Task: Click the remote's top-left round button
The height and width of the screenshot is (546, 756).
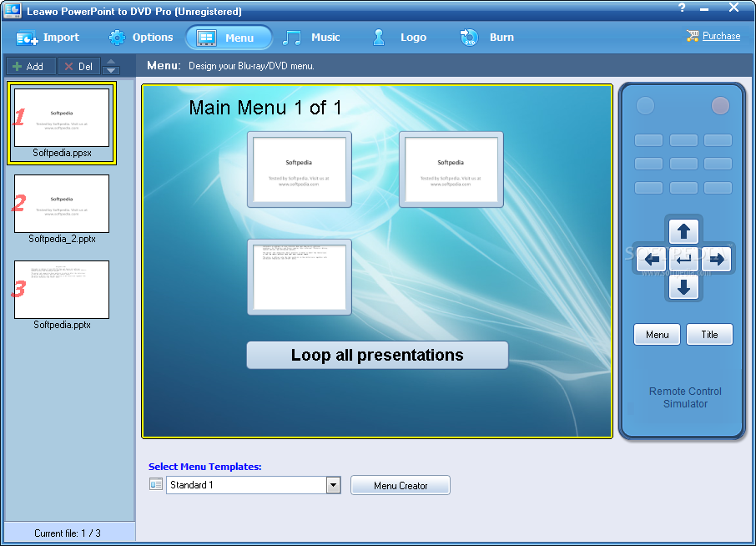Action: tap(645, 106)
